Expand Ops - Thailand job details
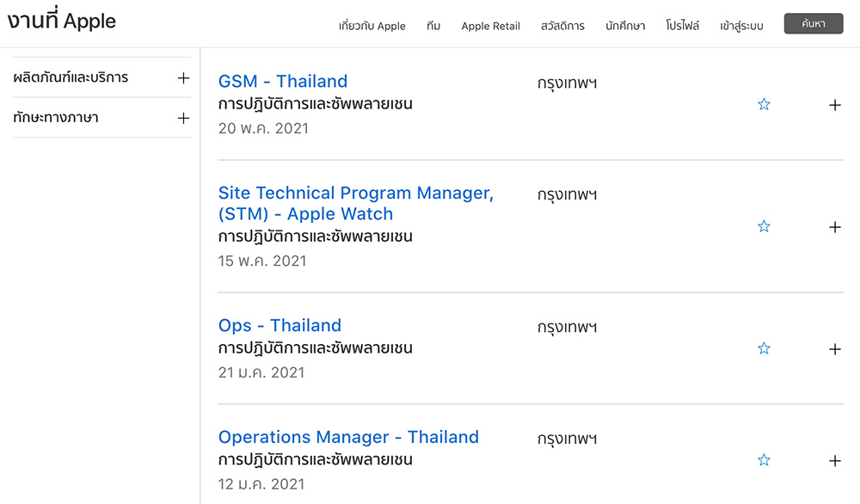 click(834, 349)
